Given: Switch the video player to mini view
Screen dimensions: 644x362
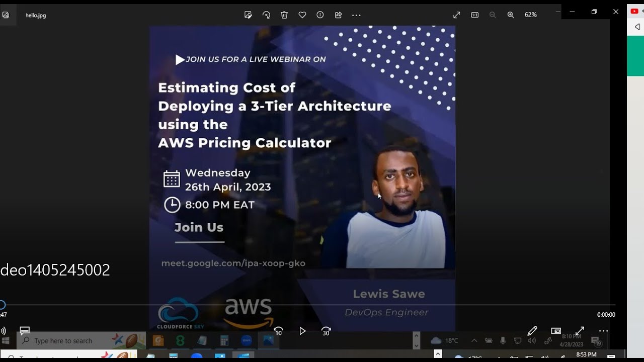Looking at the screenshot, I should 556,331.
